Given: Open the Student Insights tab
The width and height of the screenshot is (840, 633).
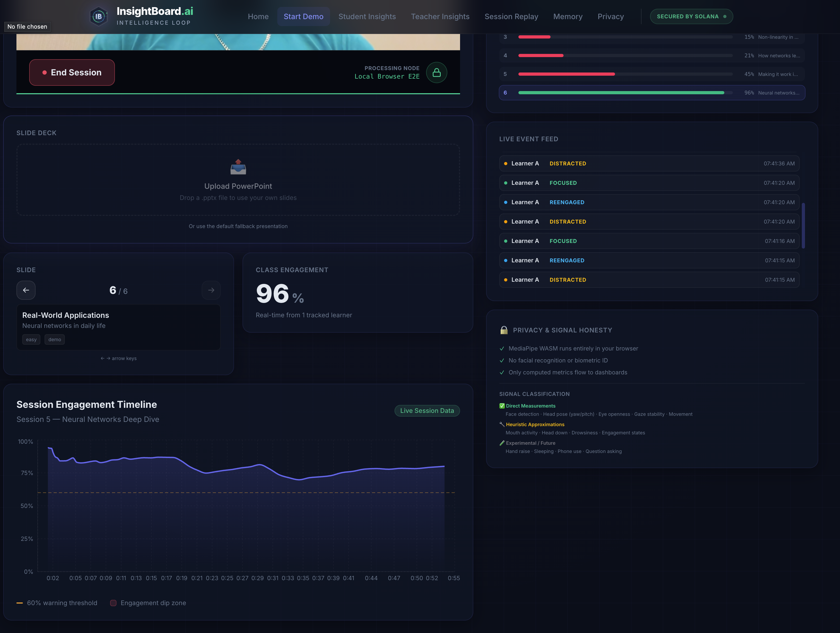Looking at the screenshot, I should pos(367,16).
